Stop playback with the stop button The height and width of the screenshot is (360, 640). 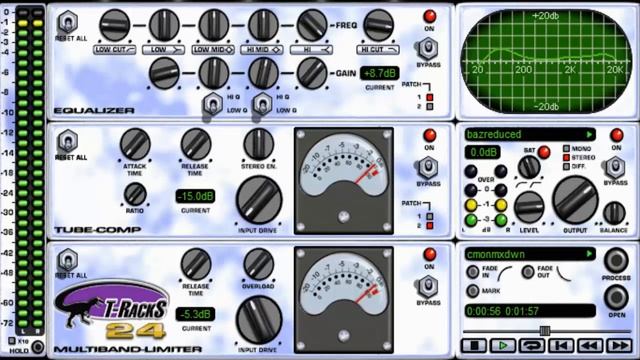[x=474, y=346]
